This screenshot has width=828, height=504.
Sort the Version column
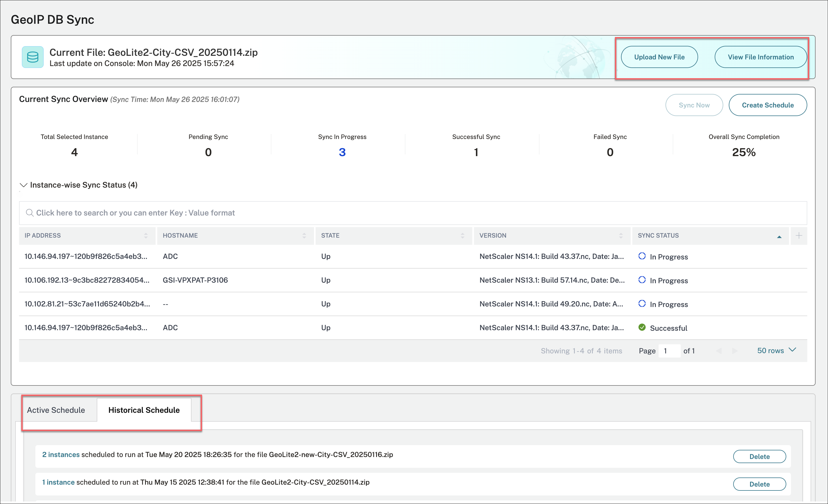pyautogui.click(x=620, y=235)
